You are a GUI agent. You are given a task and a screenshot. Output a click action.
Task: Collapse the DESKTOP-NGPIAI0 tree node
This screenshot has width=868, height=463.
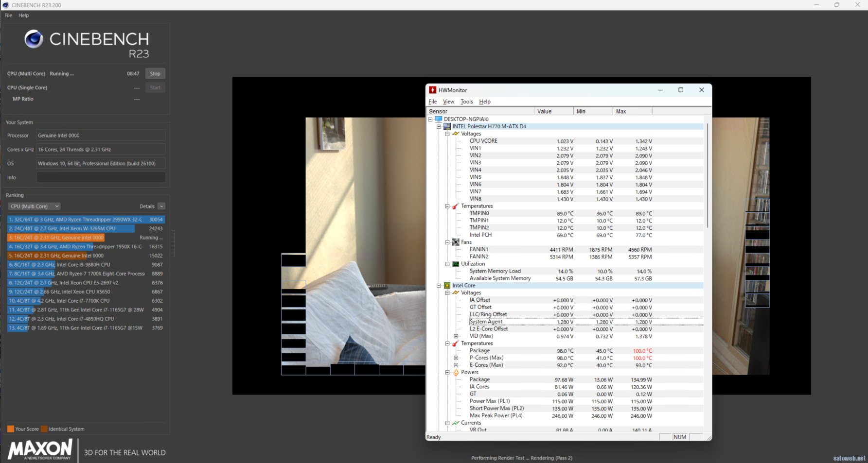coord(430,119)
